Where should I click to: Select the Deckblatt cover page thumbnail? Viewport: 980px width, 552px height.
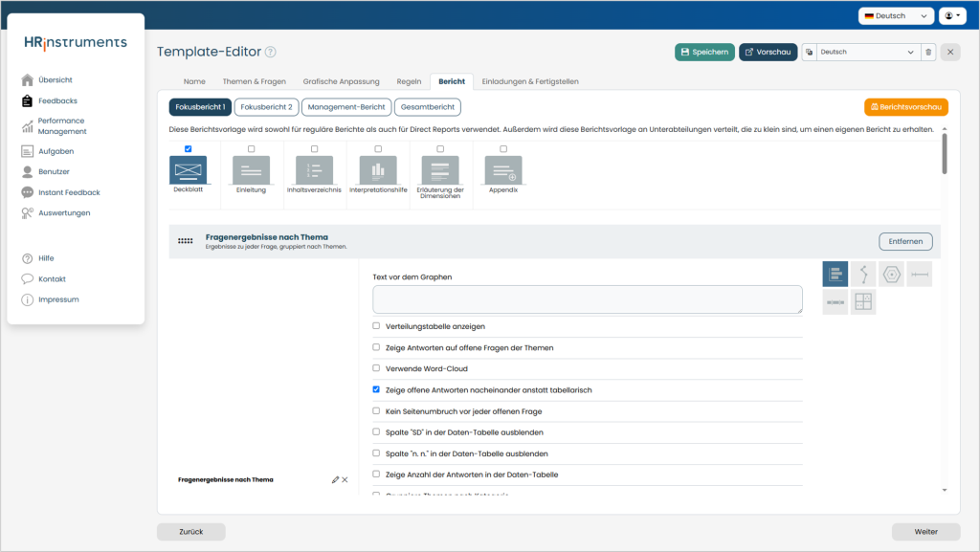(x=189, y=170)
